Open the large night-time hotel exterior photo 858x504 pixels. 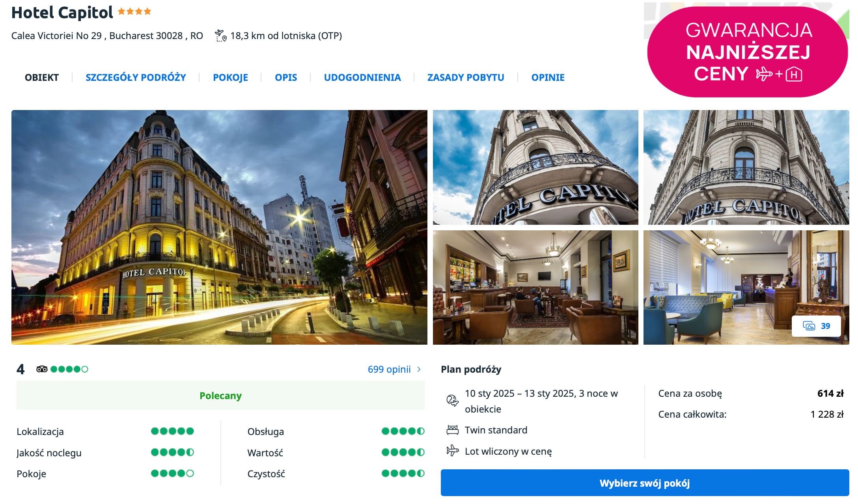(x=219, y=227)
